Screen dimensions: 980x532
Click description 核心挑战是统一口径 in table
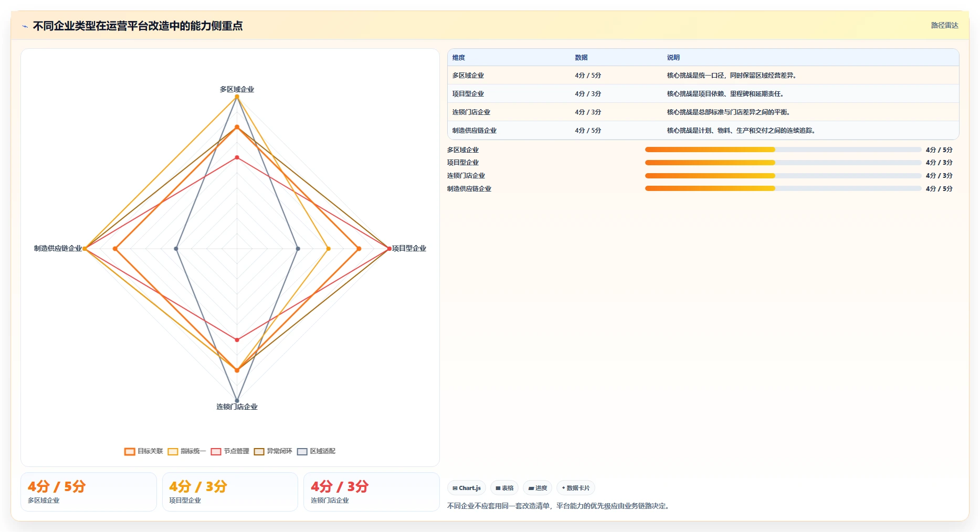(x=733, y=76)
